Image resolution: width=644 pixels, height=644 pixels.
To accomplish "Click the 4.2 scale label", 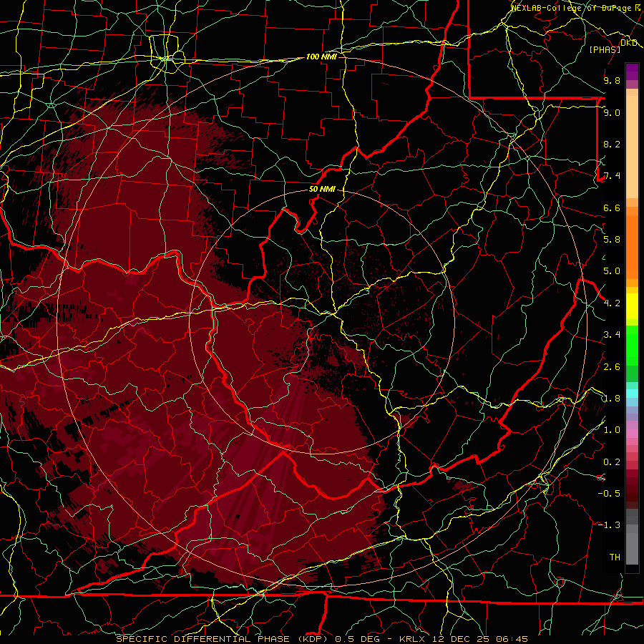I will 612,303.
